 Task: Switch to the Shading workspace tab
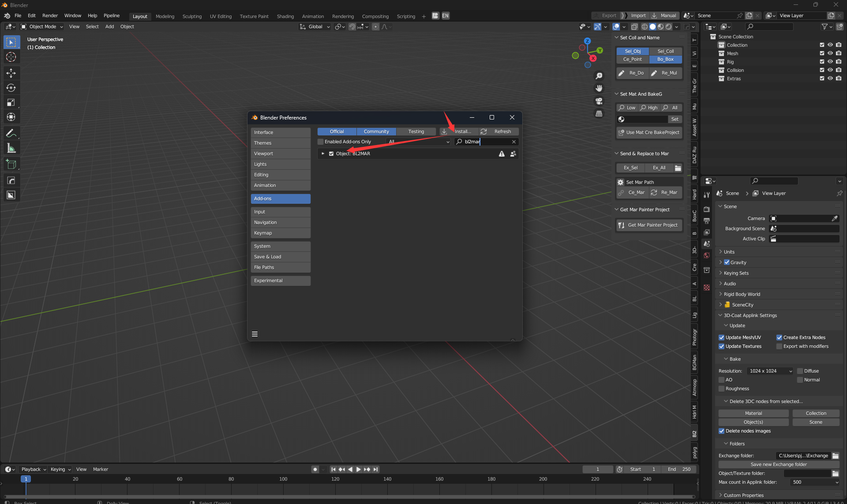[x=285, y=16]
